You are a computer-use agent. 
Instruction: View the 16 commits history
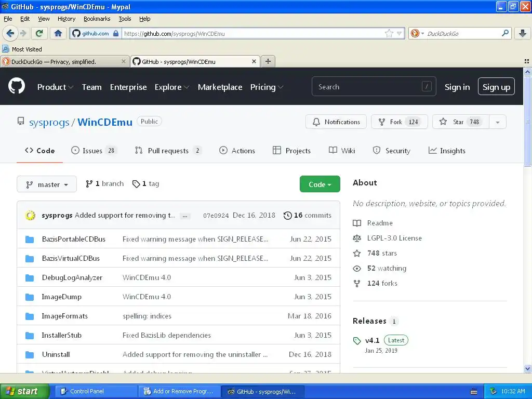(308, 216)
